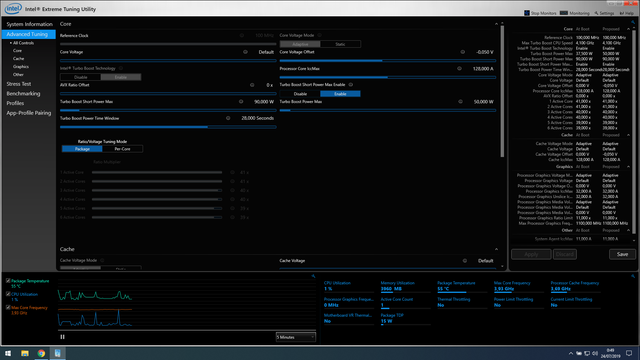
Task: Adjust the Processor Core IccMax slider
Action: (388, 77)
